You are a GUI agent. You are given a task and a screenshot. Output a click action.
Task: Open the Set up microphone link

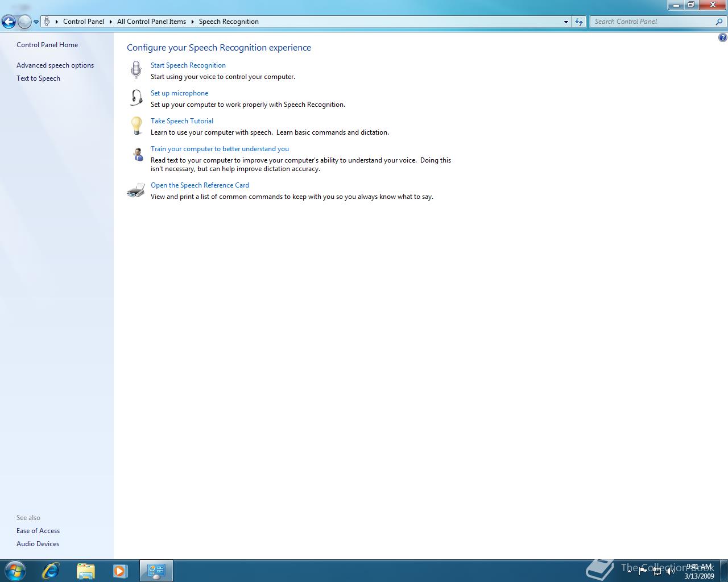pyautogui.click(x=179, y=93)
